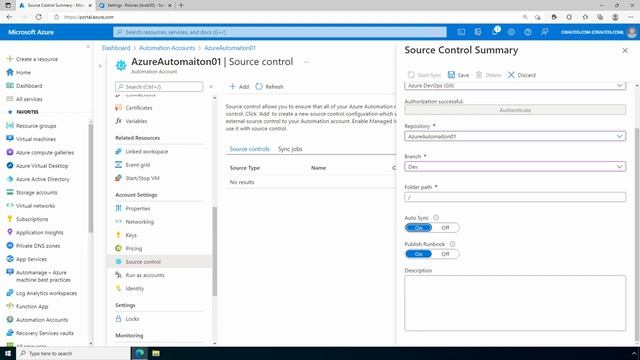Open the Directories and subscriptions filter icon
640x360 pixels.
click(478, 32)
